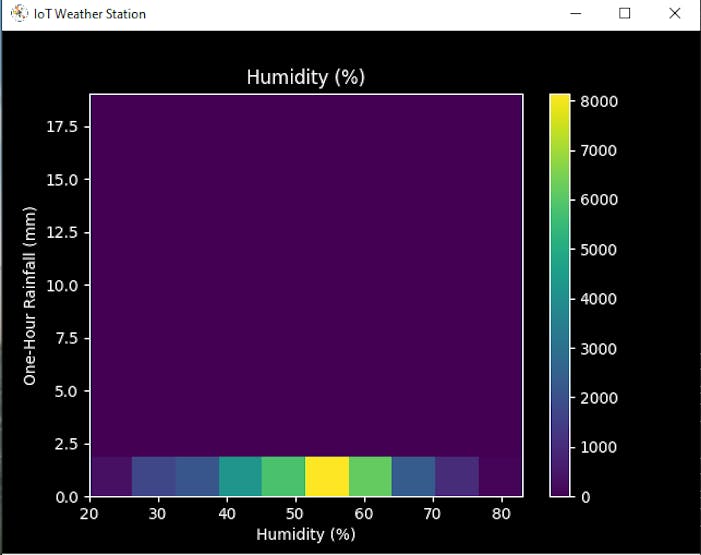
Task: Close the IoT Weather Station window
Action: (675, 13)
